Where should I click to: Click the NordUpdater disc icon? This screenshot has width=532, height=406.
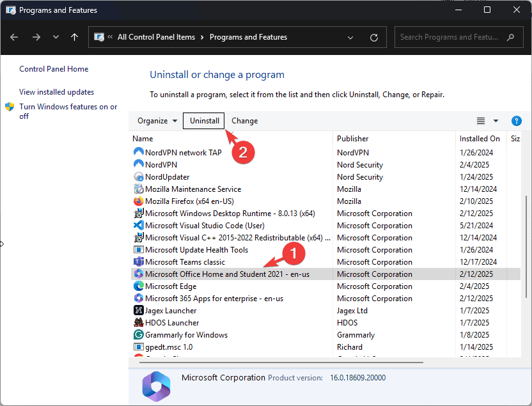(138, 176)
